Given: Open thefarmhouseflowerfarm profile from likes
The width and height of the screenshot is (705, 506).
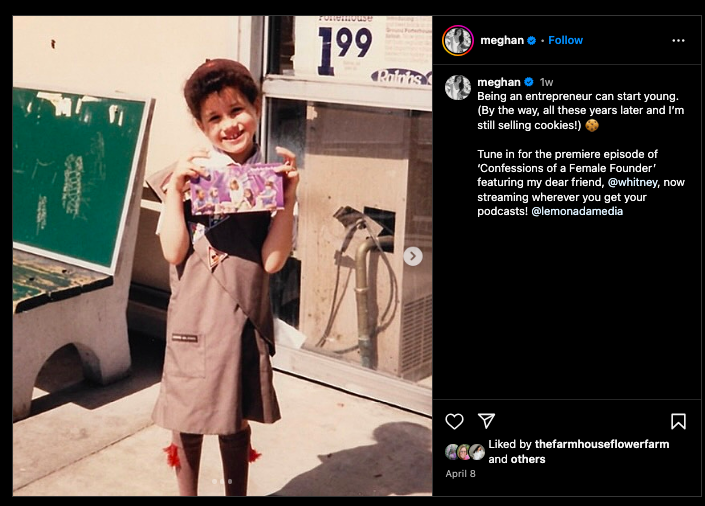Looking at the screenshot, I should [x=602, y=444].
